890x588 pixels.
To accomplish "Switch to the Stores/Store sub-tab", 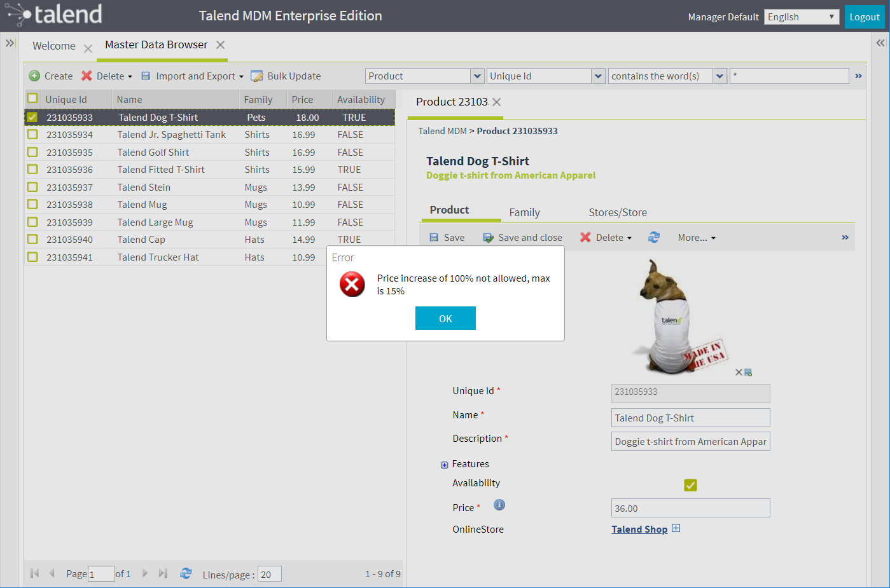I will 618,212.
